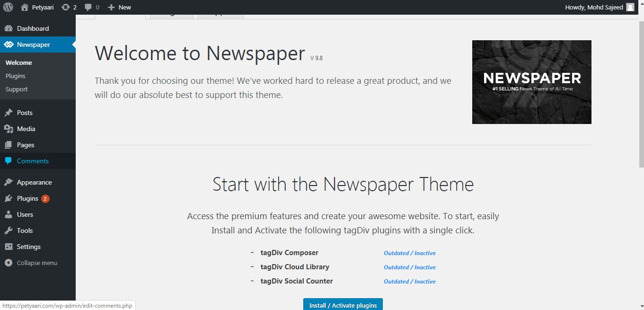The image size is (644, 310).
Task: Click the Users person icon
Action: [9, 214]
